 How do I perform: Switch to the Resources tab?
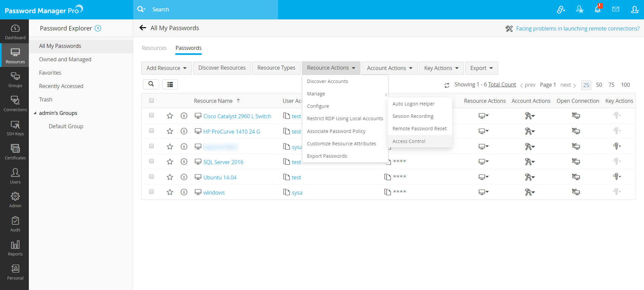(154, 48)
